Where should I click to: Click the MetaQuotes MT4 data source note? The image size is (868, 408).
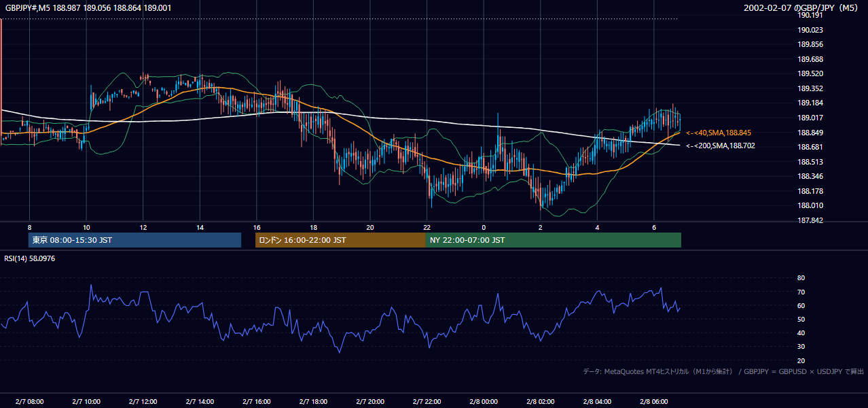[x=723, y=371]
